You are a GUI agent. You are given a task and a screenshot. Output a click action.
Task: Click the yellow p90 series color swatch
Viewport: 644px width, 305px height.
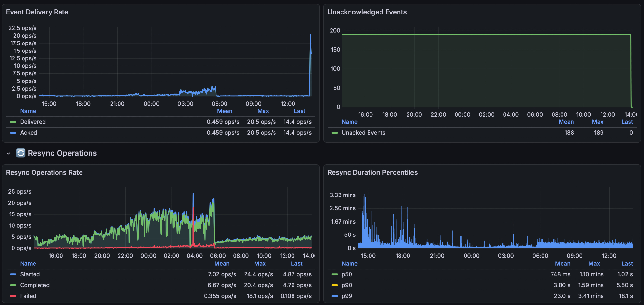[x=335, y=285]
